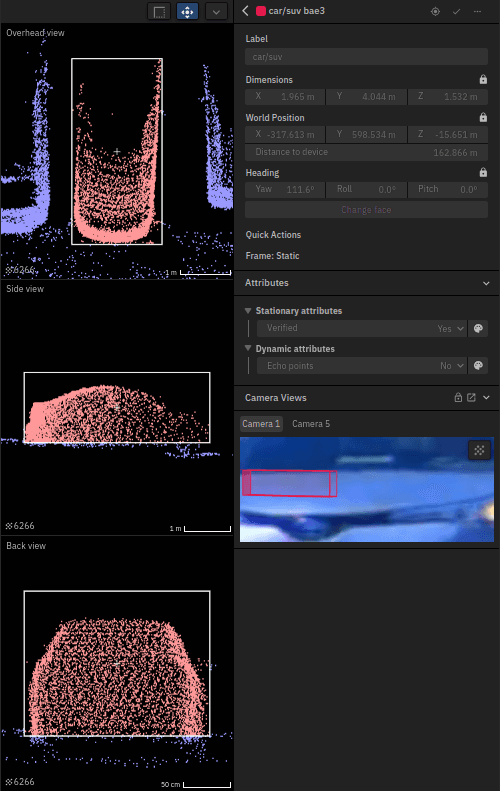Viewport: 500px width, 791px height.
Task: Select the box selection tool icon
Action: [x=159, y=12]
